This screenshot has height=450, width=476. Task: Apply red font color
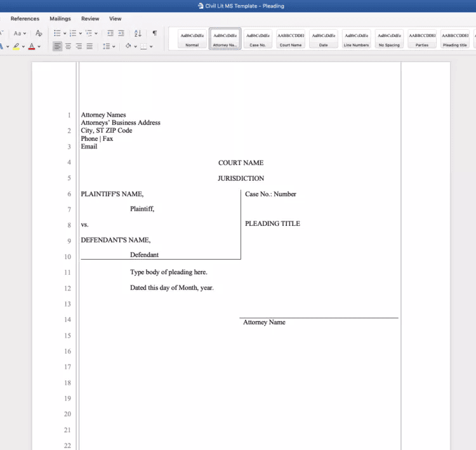[32, 46]
